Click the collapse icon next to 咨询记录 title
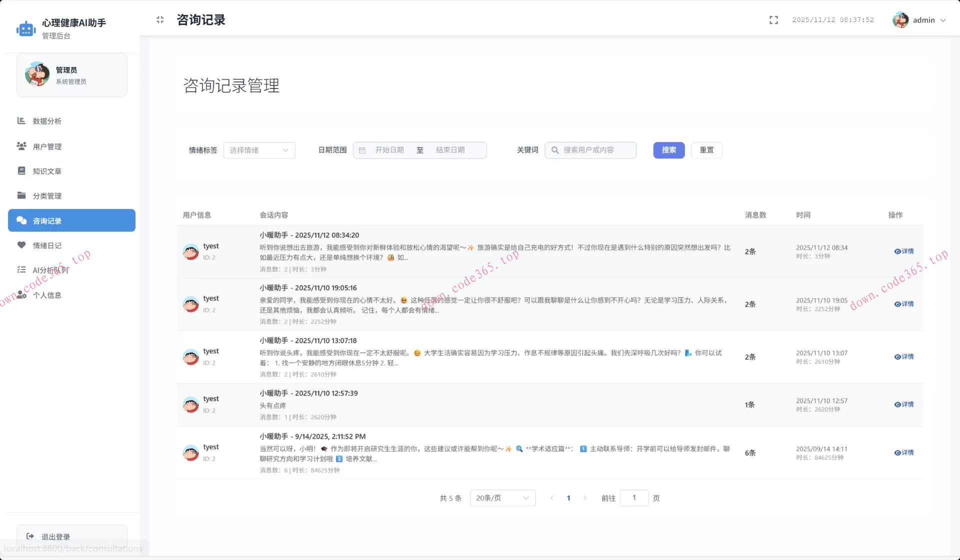 (160, 20)
